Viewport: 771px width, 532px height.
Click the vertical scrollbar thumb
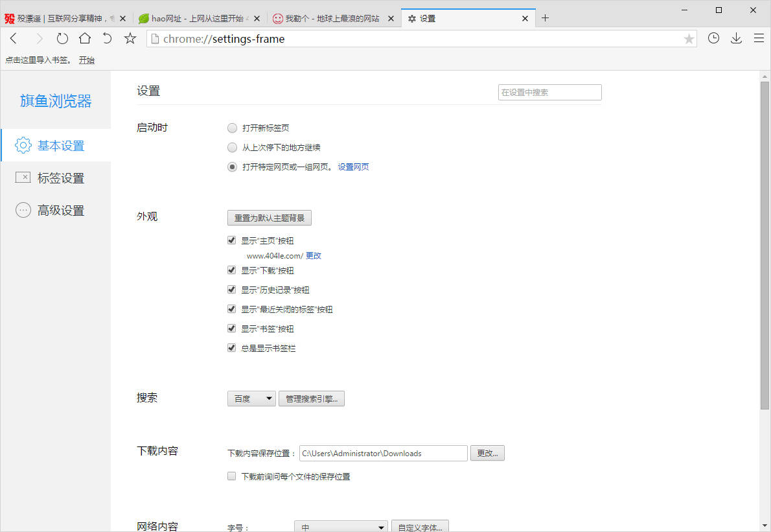tap(765, 245)
